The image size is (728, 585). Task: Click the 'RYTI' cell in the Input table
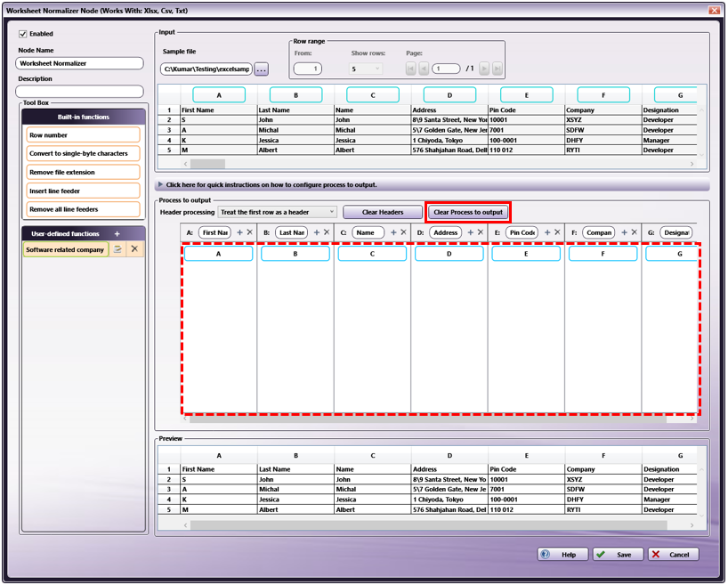[x=603, y=150]
